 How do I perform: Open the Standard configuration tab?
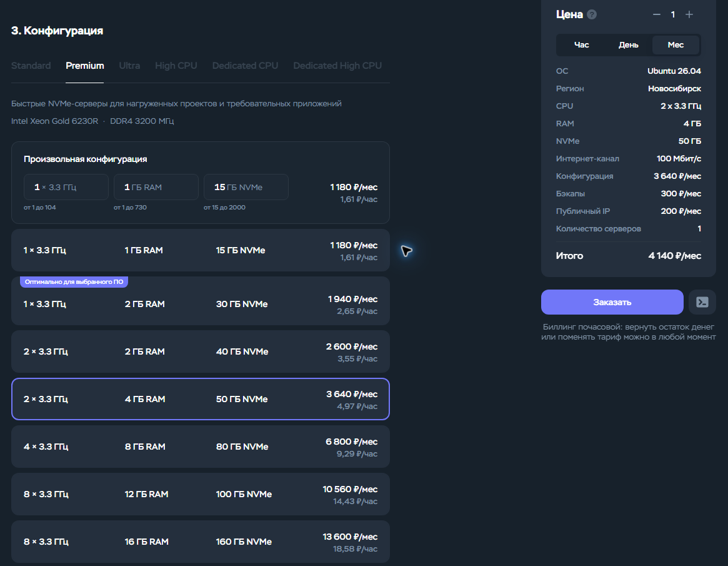tap(31, 66)
